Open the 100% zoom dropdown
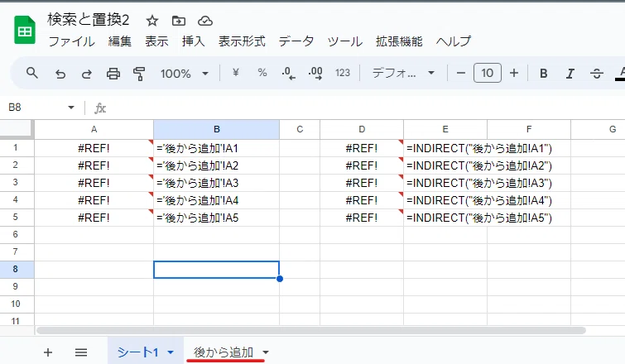 point(184,74)
